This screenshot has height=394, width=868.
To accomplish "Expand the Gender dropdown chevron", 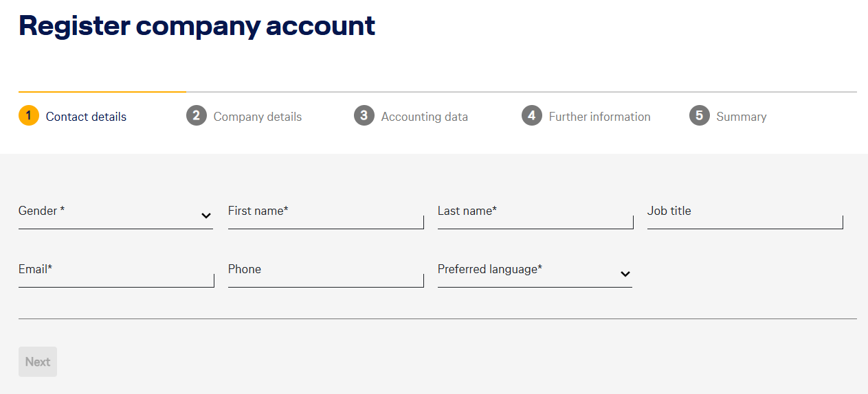I will pos(205,216).
